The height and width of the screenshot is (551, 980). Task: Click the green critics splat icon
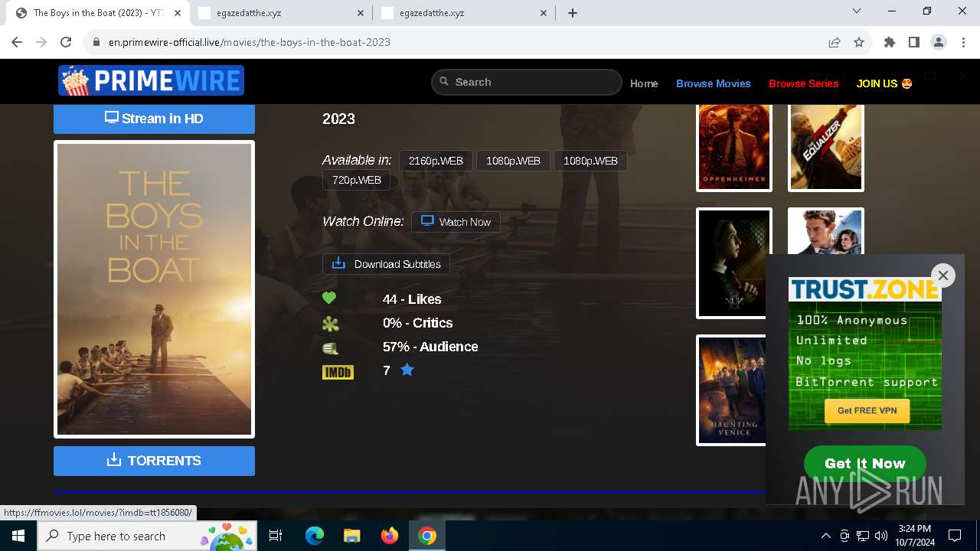(330, 324)
